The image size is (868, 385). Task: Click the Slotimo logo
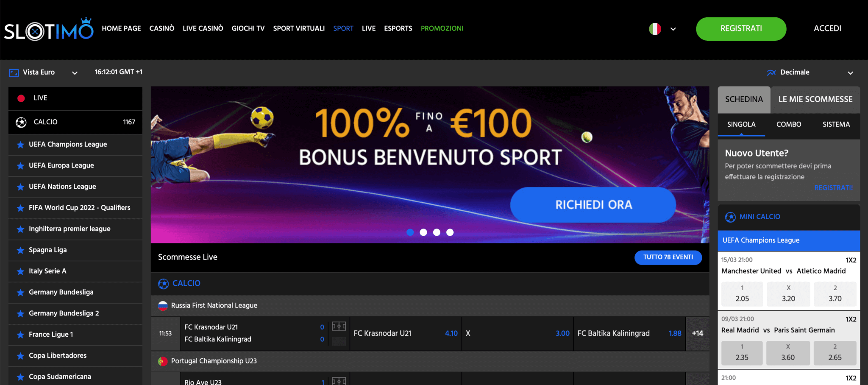[x=49, y=29]
